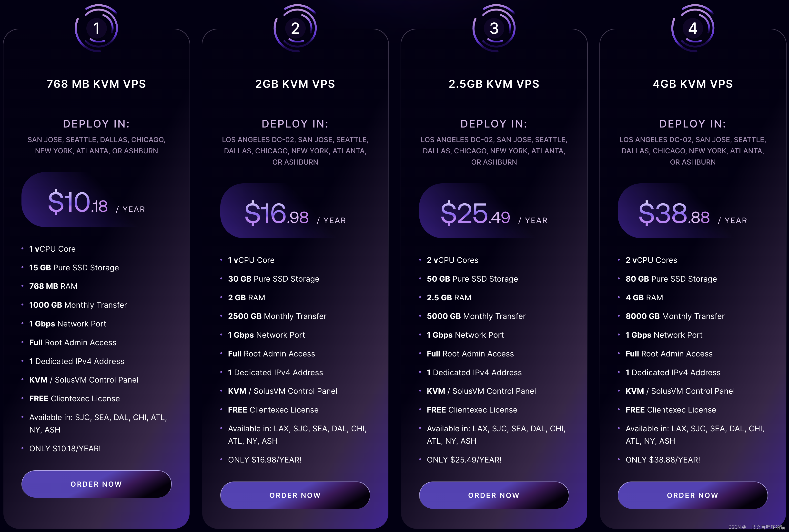Click the 2GB KVM VPS heading
This screenshot has height=532, width=789.
point(295,84)
